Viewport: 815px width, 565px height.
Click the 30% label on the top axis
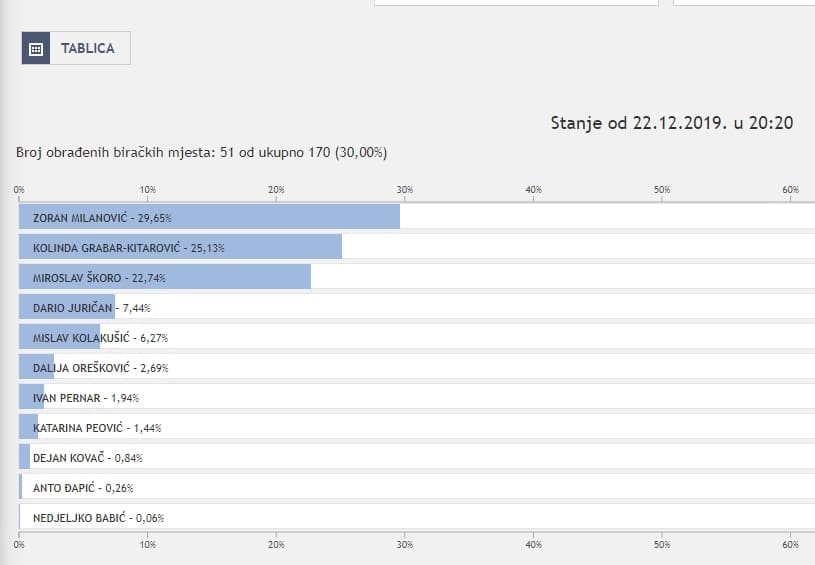pos(405,190)
